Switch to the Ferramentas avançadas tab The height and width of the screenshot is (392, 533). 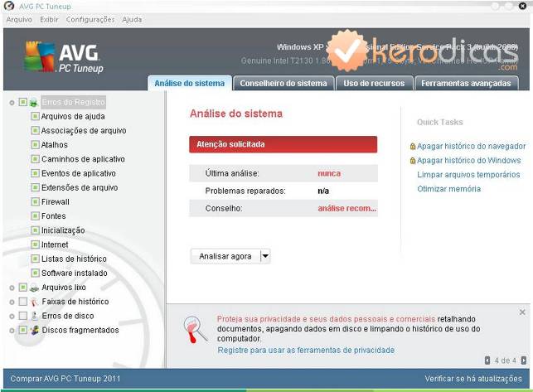466,84
